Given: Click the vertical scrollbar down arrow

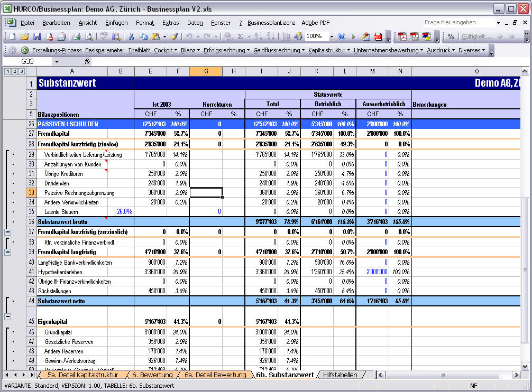Looking at the screenshot, I should 525,366.
